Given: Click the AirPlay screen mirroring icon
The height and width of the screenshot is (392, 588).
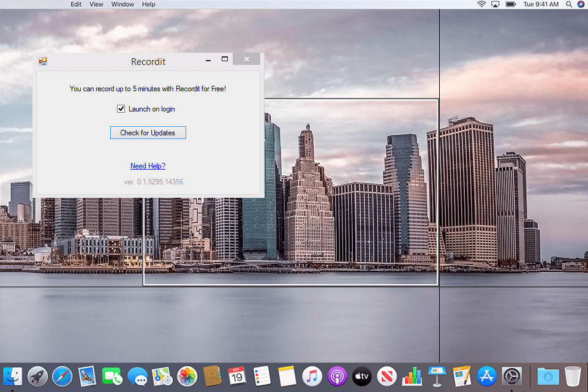Looking at the screenshot, I should [x=495, y=4].
